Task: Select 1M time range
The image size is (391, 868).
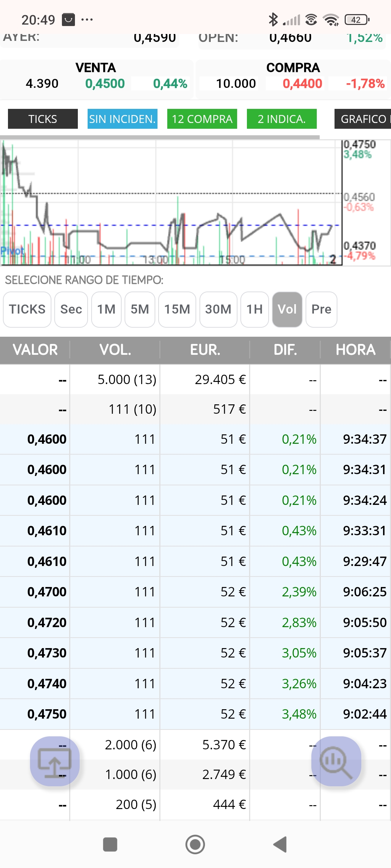Action: click(106, 309)
